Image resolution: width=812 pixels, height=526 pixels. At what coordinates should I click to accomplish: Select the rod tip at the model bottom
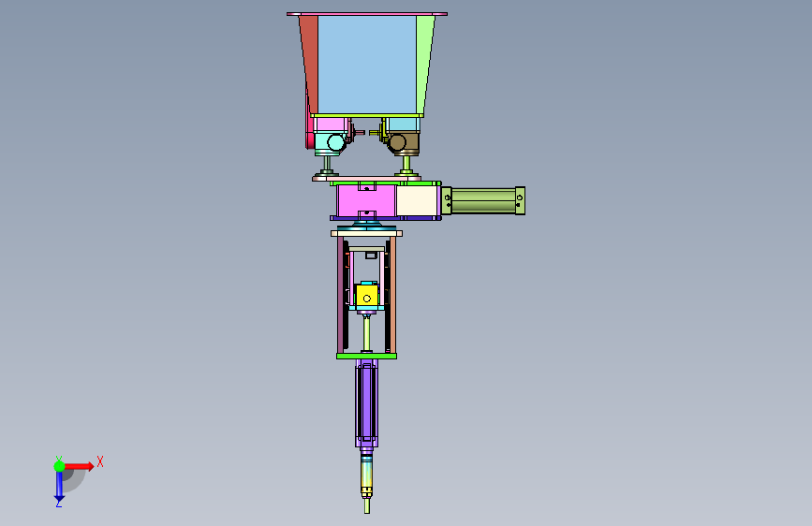point(366,505)
